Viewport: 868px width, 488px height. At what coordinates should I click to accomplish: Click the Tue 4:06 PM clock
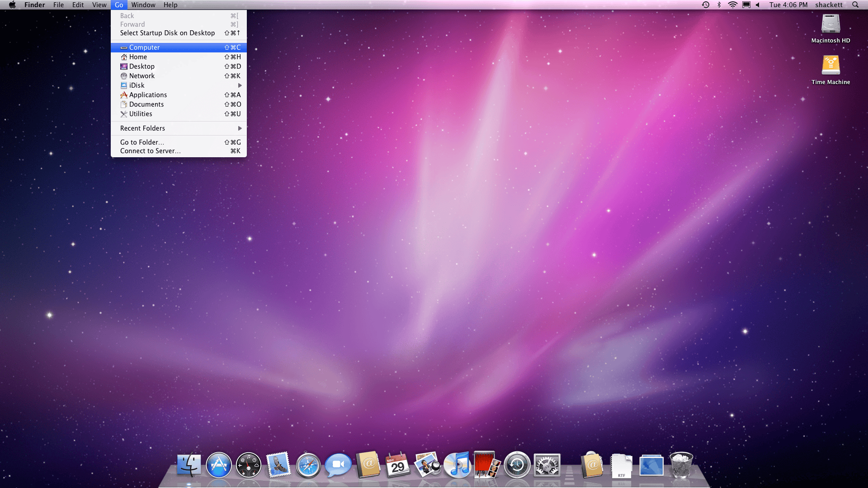point(788,5)
